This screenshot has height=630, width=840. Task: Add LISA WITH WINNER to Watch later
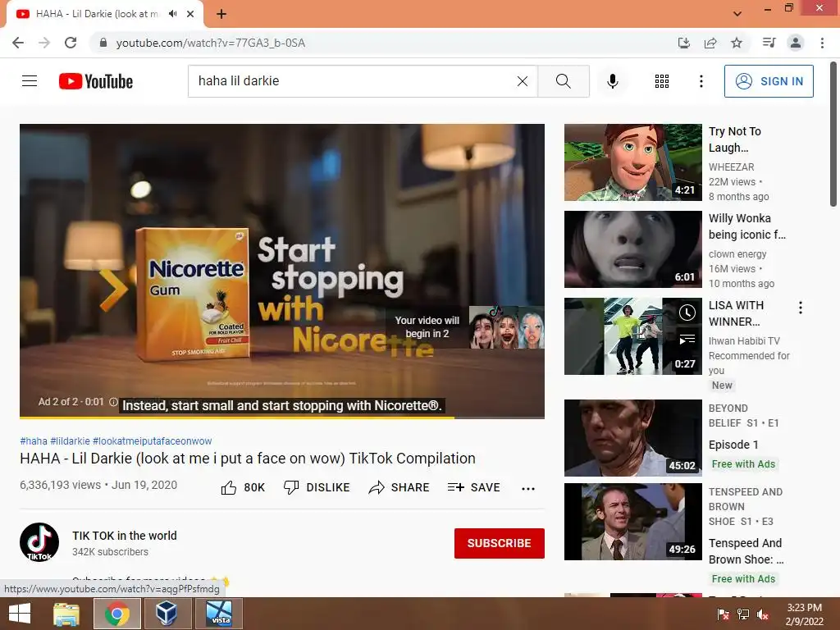pyautogui.click(x=687, y=313)
